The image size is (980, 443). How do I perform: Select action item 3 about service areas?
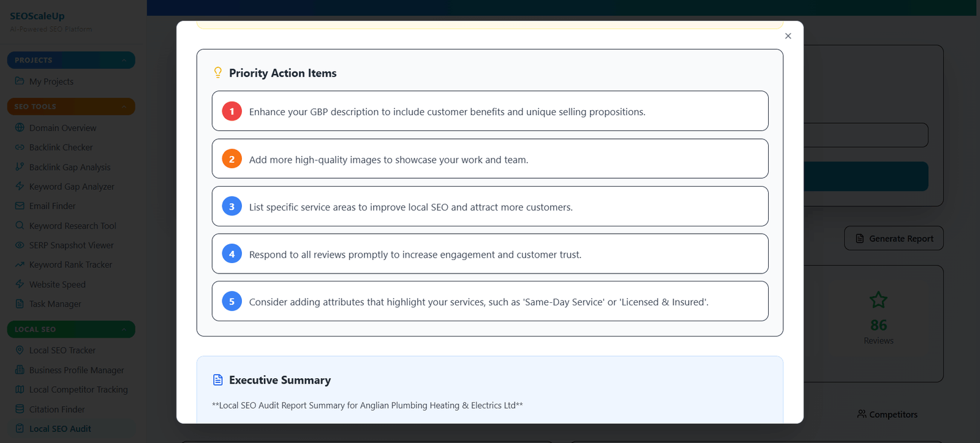coord(490,206)
